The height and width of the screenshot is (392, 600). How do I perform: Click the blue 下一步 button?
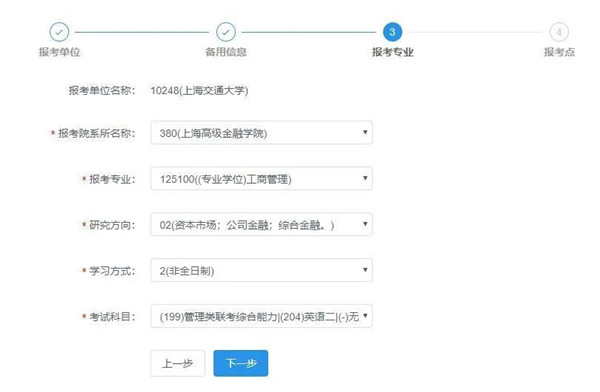pyautogui.click(x=241, y=363)
